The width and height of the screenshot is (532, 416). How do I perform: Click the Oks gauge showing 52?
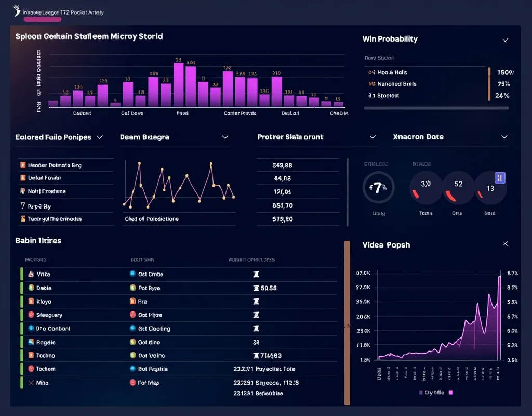(x=458, y=187)
